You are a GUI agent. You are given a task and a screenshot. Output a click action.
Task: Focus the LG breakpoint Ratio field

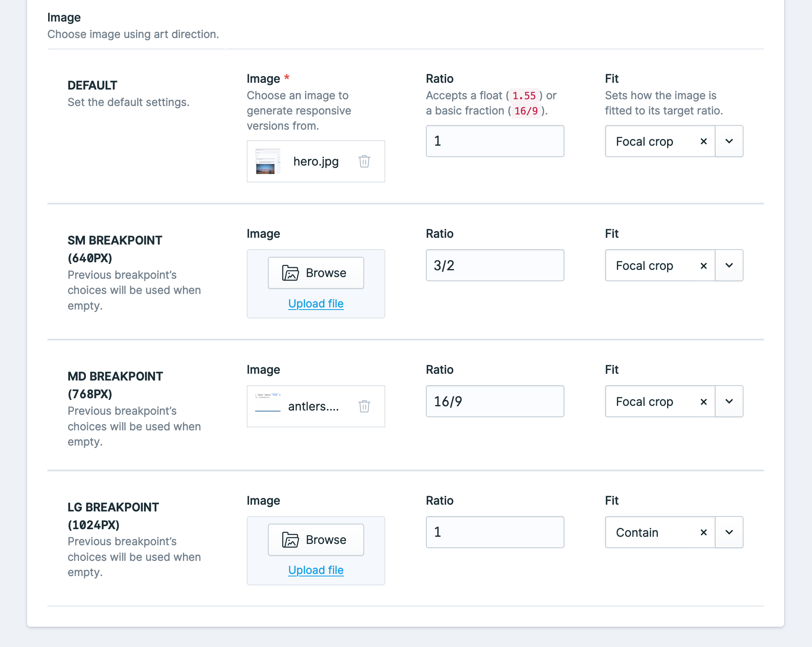click(x=495, y=532)
